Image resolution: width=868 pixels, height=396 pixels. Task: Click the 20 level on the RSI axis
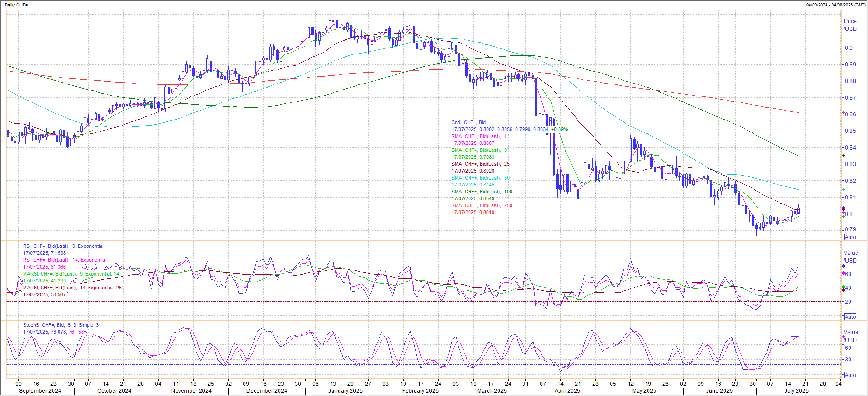[x=848, y=302]
